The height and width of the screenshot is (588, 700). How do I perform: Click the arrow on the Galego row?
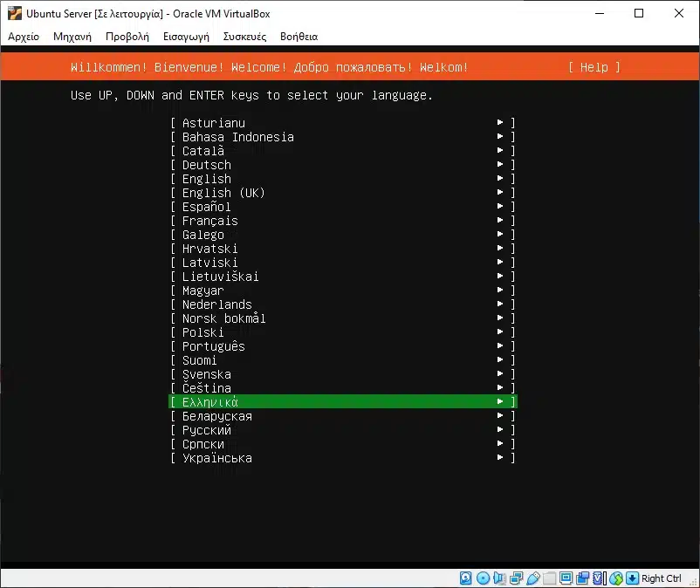500,234
